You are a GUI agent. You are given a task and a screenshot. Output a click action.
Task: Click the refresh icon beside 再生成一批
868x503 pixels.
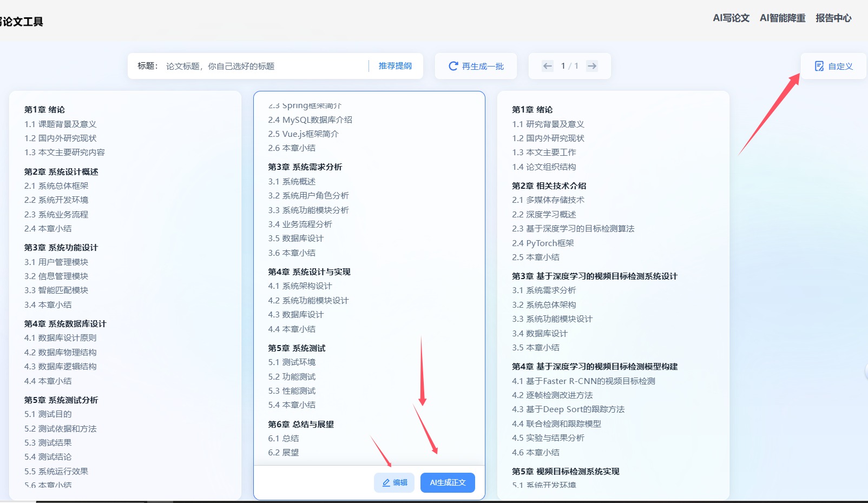(453, 66)
